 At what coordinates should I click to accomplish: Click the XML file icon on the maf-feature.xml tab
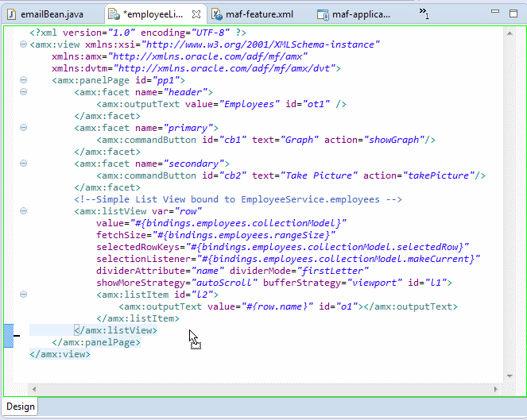(217, 14)
